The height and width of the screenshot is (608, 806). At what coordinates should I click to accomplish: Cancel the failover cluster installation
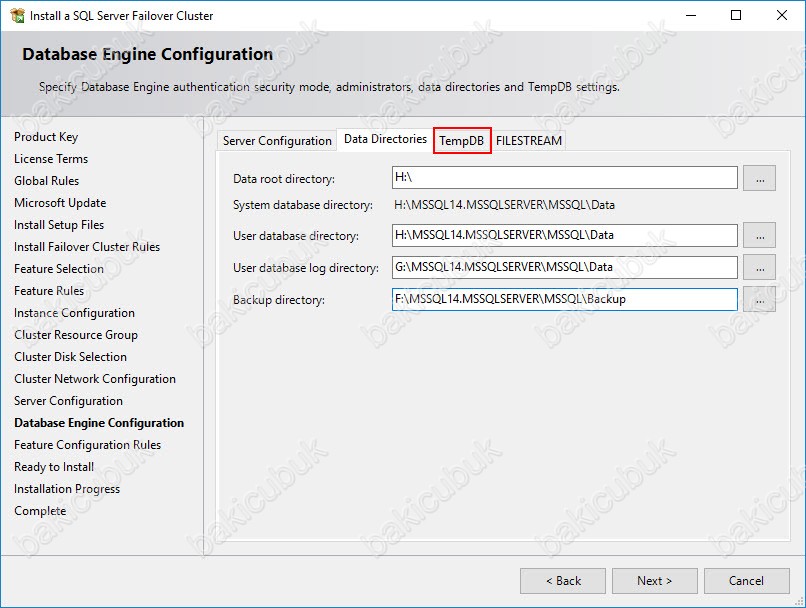[746, 581]
